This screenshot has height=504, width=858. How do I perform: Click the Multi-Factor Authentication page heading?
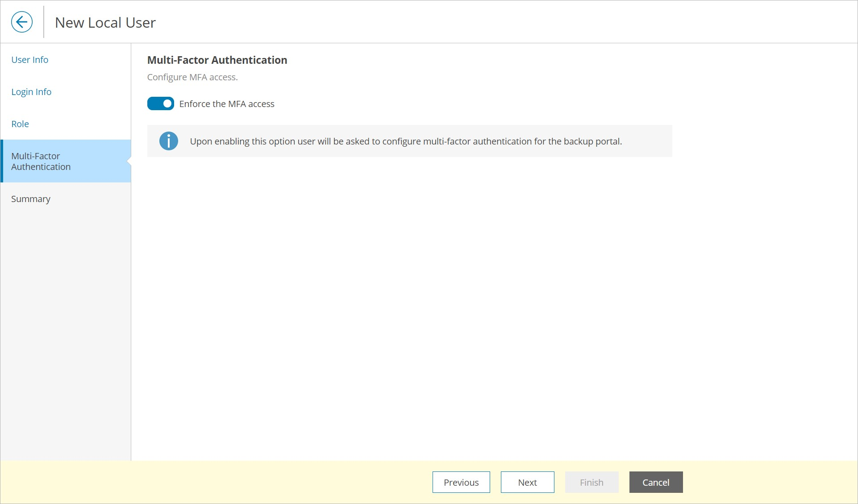(217, 60)
